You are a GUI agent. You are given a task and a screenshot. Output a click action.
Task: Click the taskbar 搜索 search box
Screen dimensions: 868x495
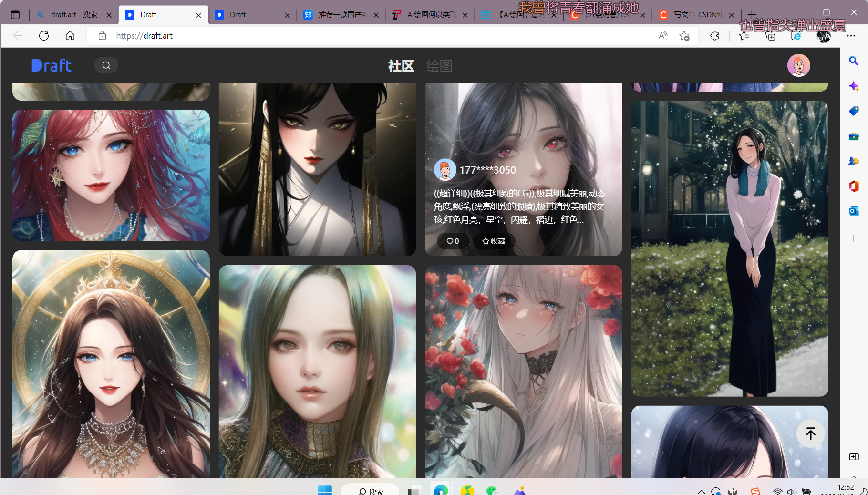(370, 491)
